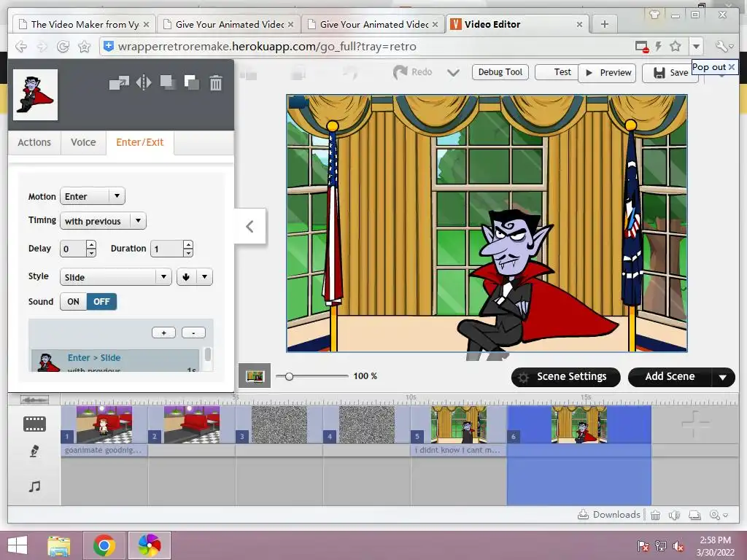Screen dimensions: 747x560
Task: Open the Motion dropdown showing Enter
Action: [93, 196]
